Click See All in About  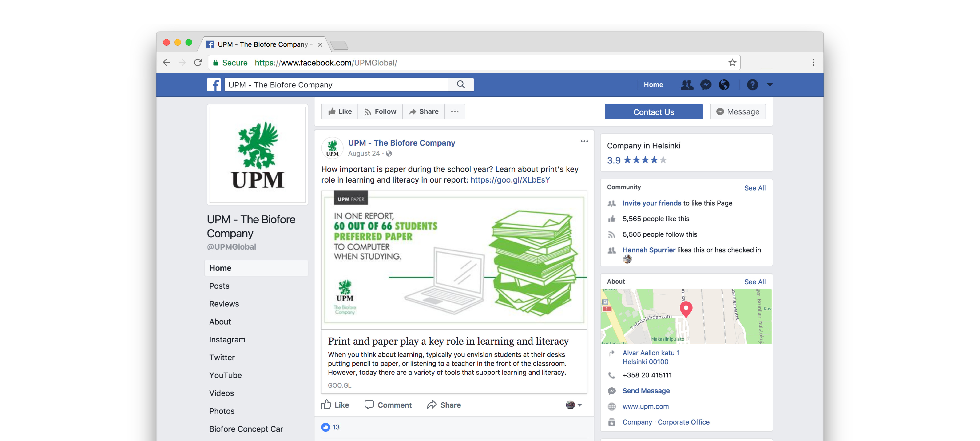[x=755, y=282]
